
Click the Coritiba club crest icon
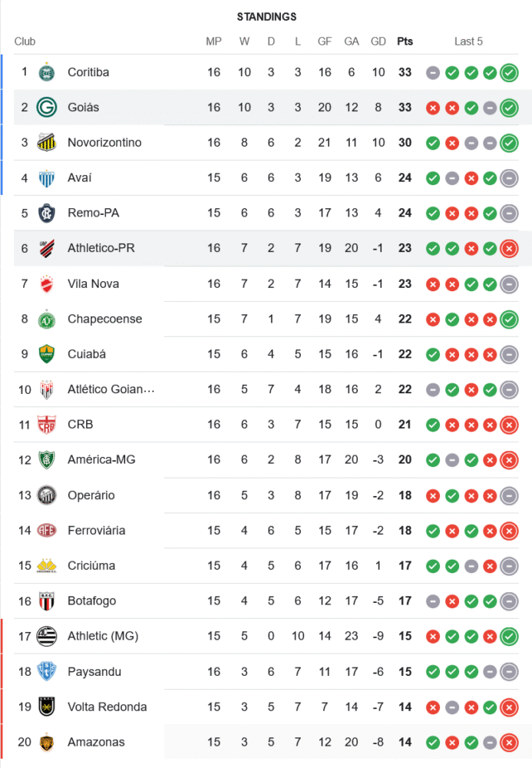47,72
